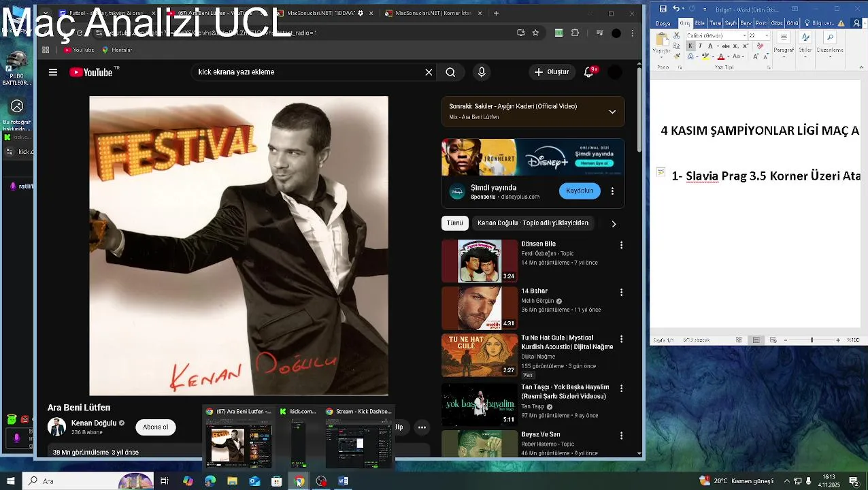868x490 pixels.
Task: Clear the YouTube search box text
Action: click(x=429, y=72)
